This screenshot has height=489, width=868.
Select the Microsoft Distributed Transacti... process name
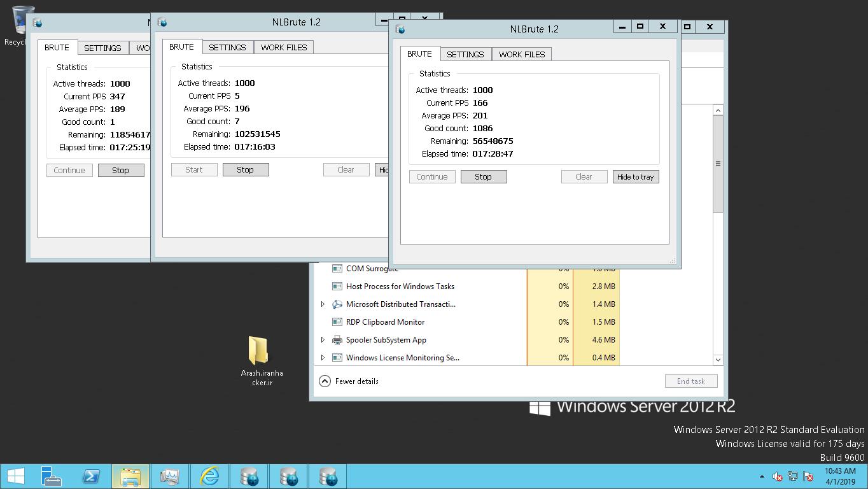pos(401,304)
